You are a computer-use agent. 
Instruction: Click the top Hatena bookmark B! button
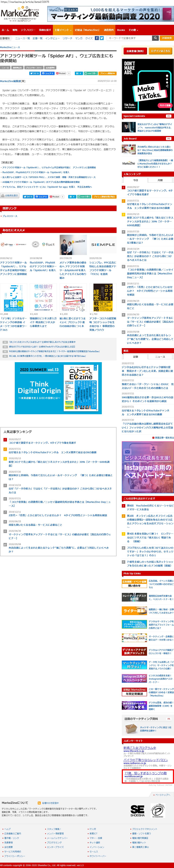coord(78,73)
